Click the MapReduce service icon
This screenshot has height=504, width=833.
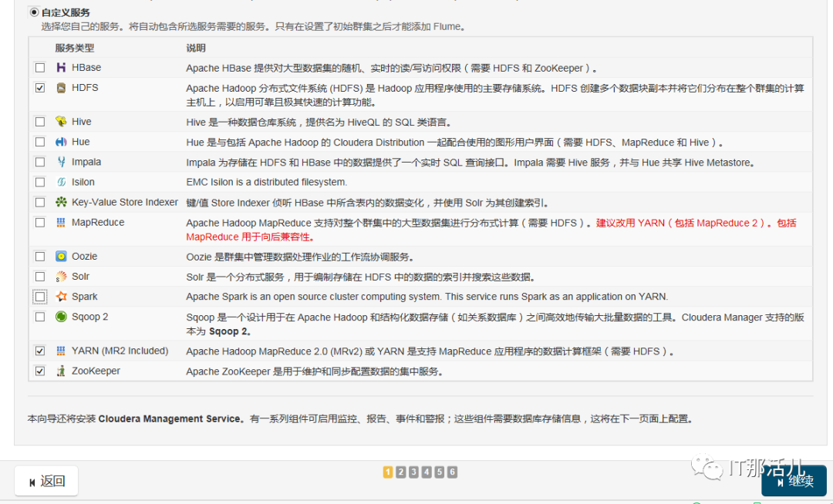point(61,222)
